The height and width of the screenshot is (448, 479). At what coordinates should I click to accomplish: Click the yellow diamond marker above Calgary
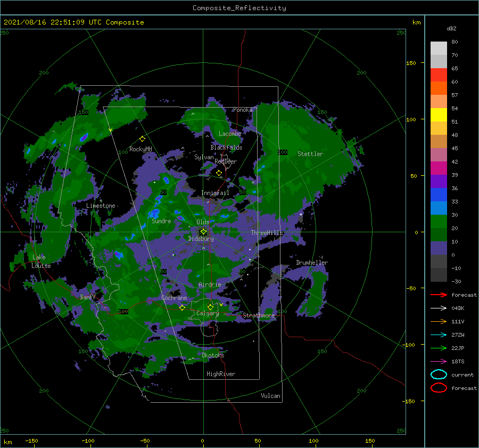[x=210, y=307]
